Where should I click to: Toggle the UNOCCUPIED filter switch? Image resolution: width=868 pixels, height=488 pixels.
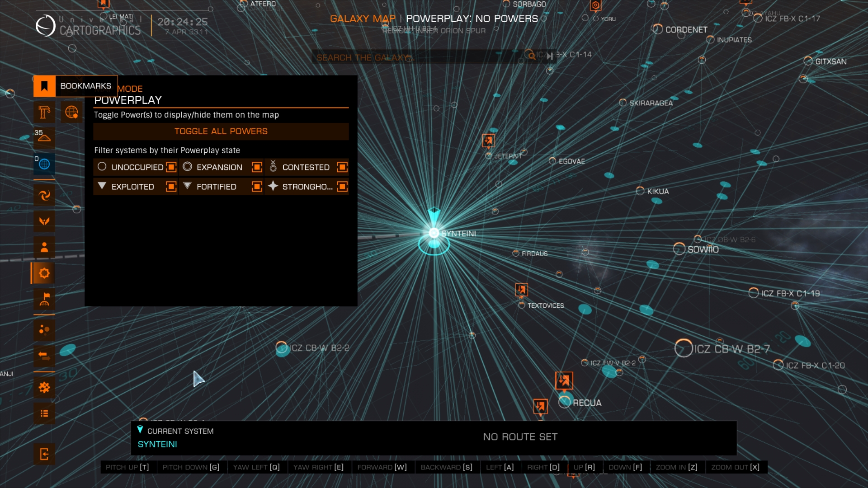pos(171,167)
